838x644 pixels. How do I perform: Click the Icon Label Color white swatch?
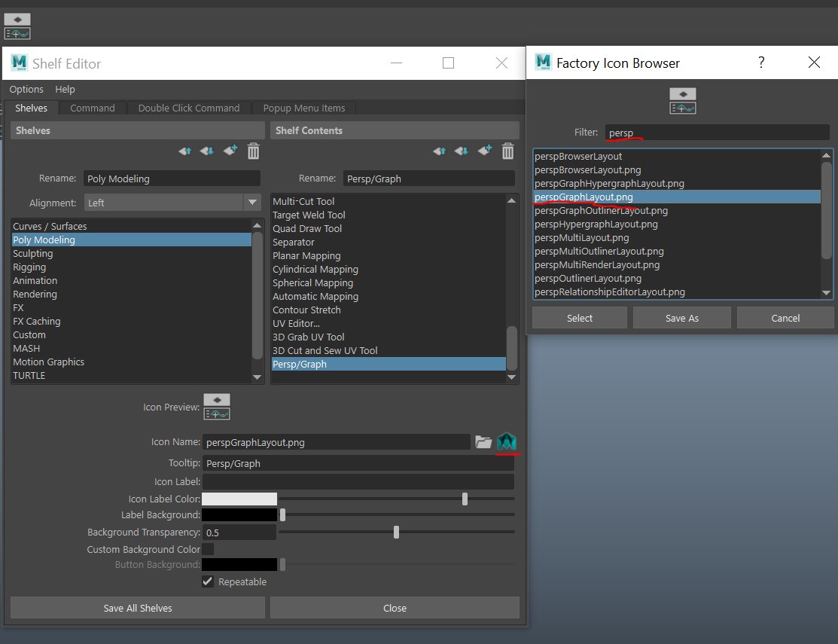pos(239,499)
